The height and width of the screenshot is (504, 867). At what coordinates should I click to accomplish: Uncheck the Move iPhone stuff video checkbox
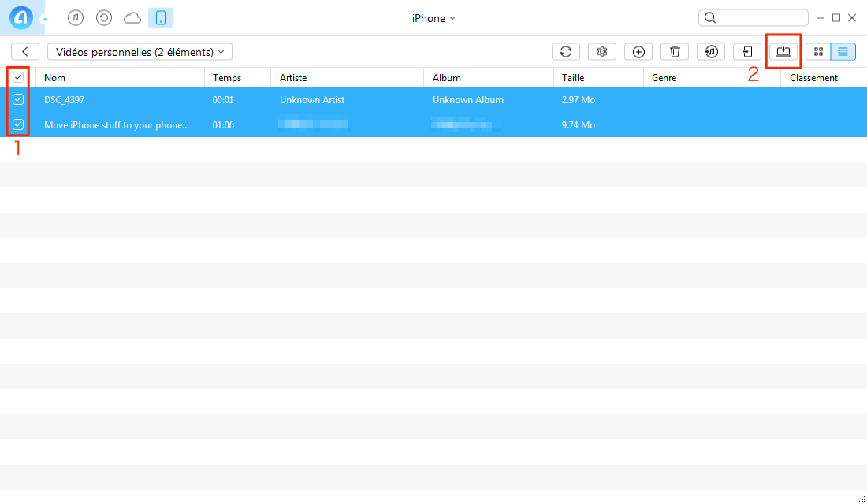18,124
